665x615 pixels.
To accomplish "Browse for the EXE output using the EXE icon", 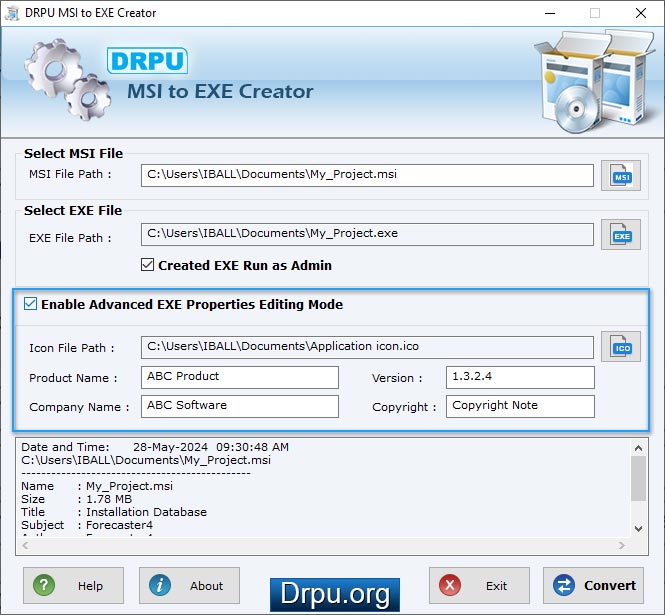I will [620, 235].
